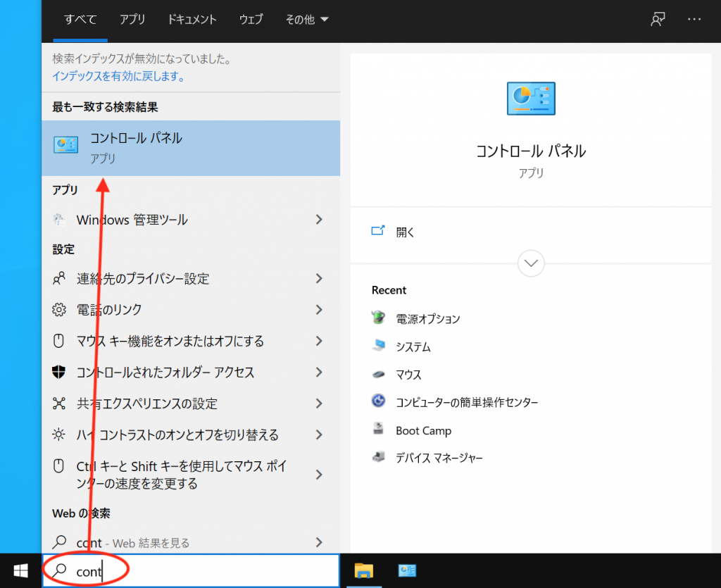
Task: Open the コントロール パネル best match result
Action: tap(191, 148)
